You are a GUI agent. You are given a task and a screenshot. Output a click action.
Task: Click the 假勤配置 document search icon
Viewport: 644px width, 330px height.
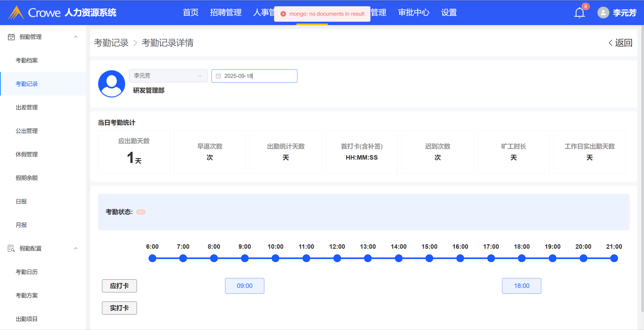coord(11,249)
